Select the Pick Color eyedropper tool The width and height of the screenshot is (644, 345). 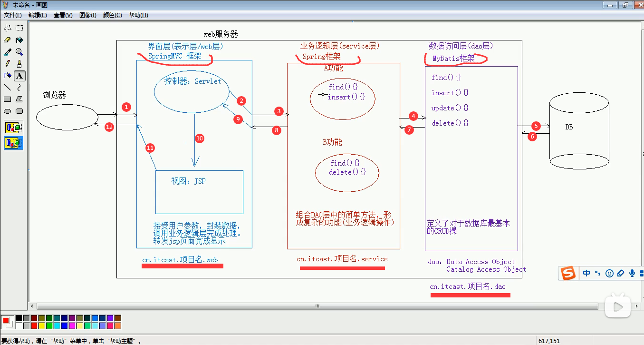[x=8, y=51]
